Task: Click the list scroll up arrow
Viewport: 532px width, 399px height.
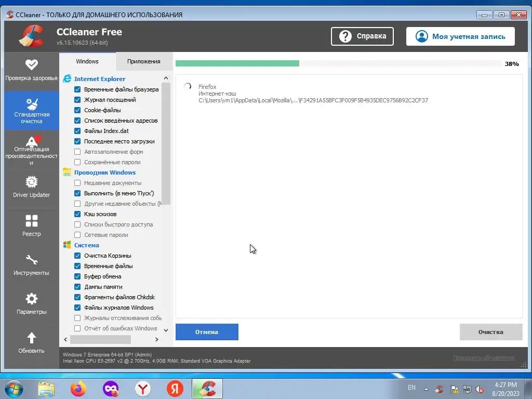Action: [x=166, y=78]
